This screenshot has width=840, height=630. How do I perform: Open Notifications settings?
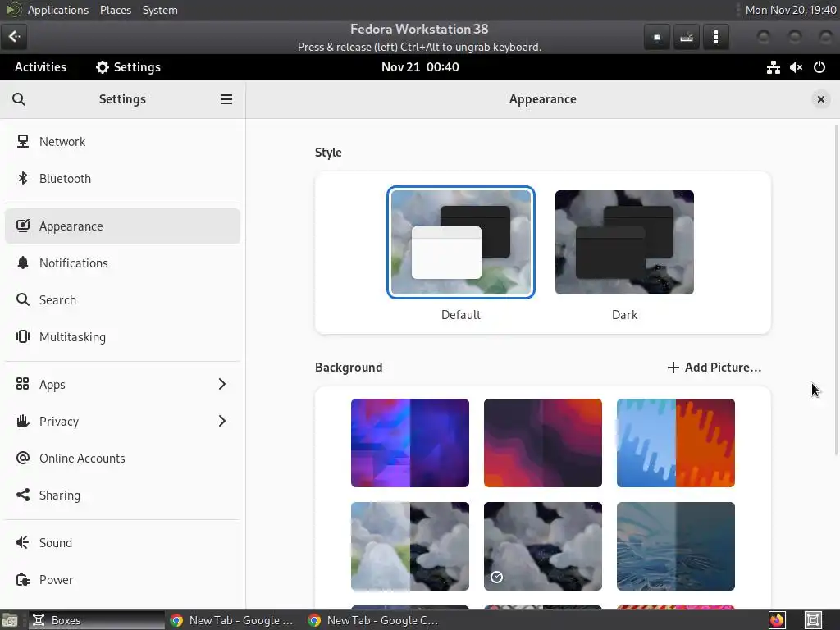click(x=122, y=263)
